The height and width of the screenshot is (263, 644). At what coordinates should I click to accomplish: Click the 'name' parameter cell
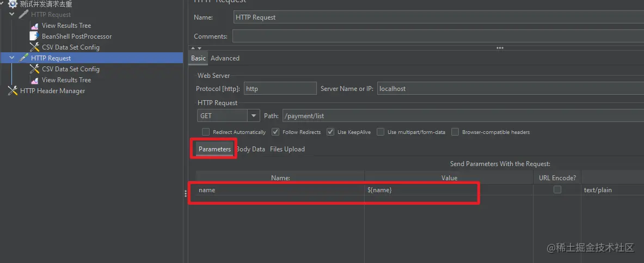[x=280, y=190]
